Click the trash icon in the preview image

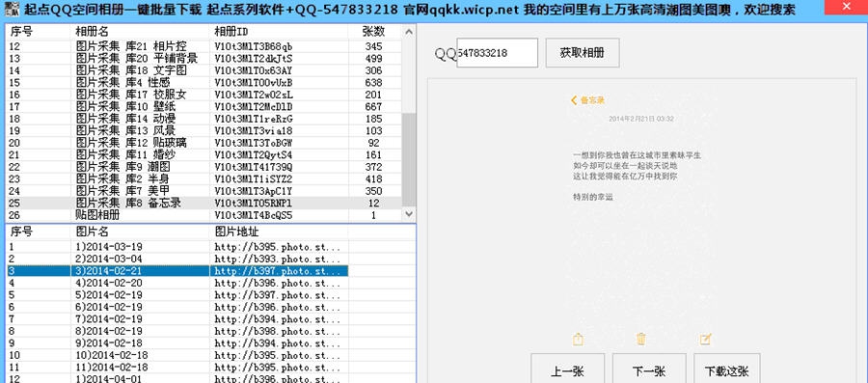tap(641, 339)
